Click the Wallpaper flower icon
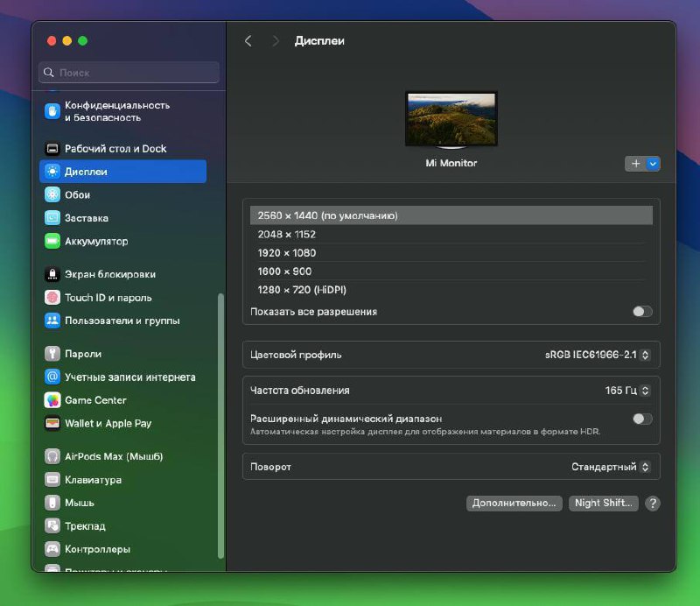The width and height of the screenshot is (700, 606). [x=52, y=195]
